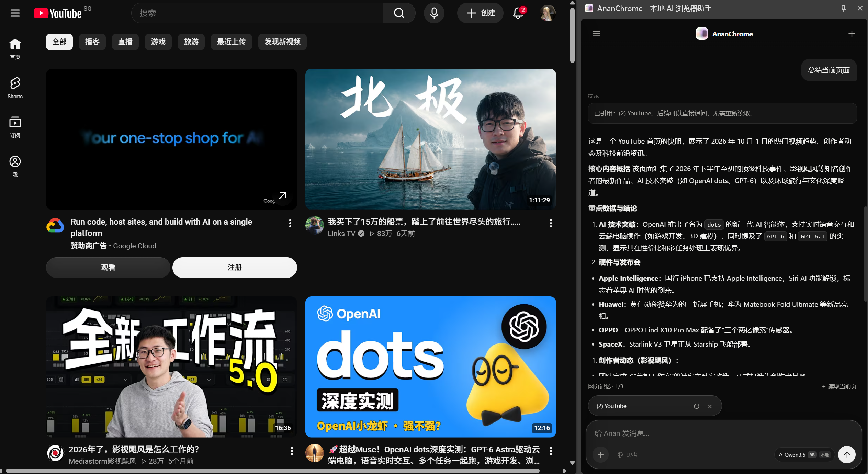The image size is (868, 474).
Task: Click the OpenAI dots video channel avatar
Action: coord(314,453)
